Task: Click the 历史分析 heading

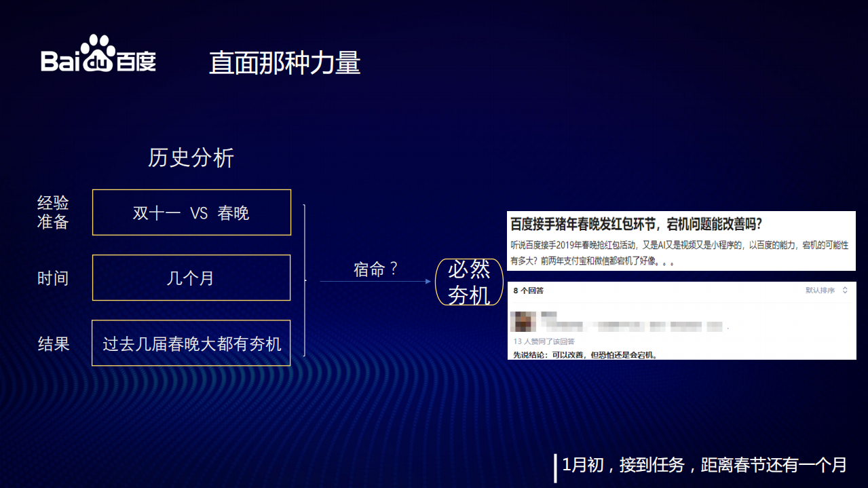Action: pos(192,157)
